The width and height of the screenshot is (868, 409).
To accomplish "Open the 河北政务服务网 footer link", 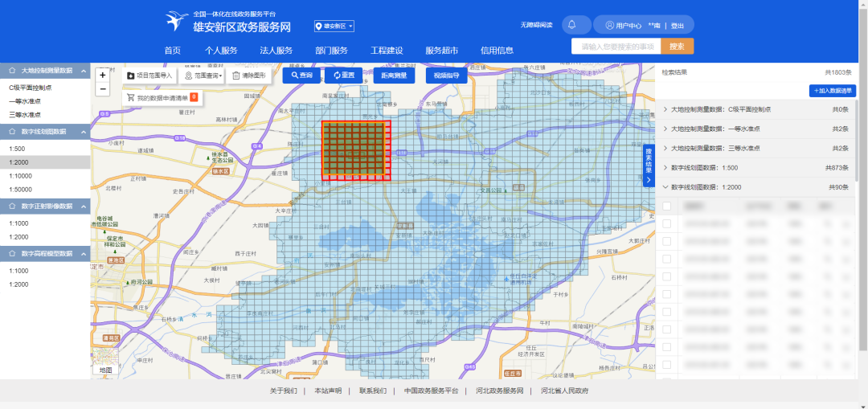I will pyautogui.click(x=500, y=391).
